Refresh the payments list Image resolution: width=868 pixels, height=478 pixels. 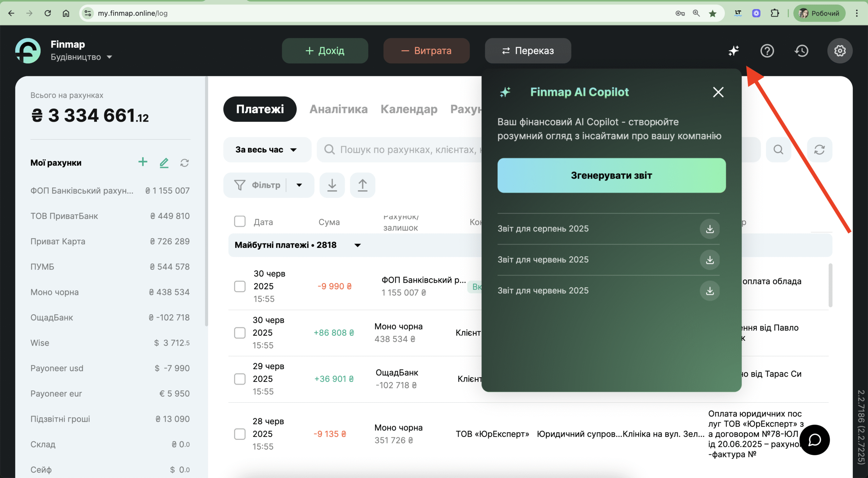pos(820,150)
